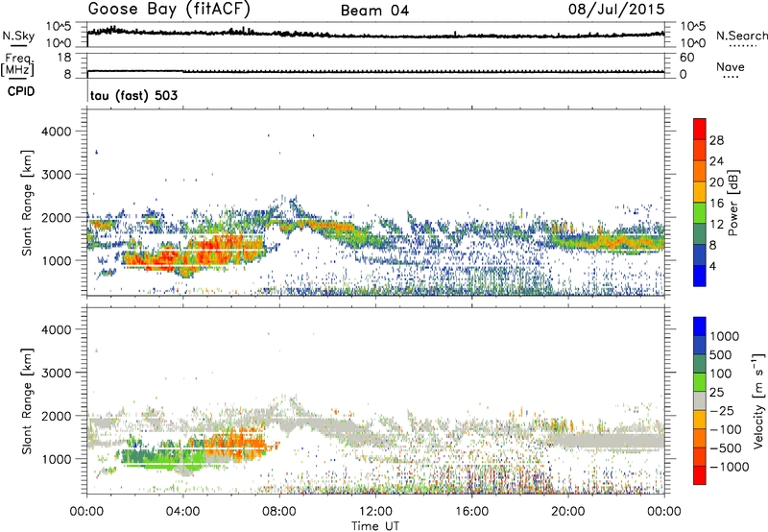768x532 pixels.
Task: Click the '20' Power colorbar tick label
Action: [x=716, y=182]
